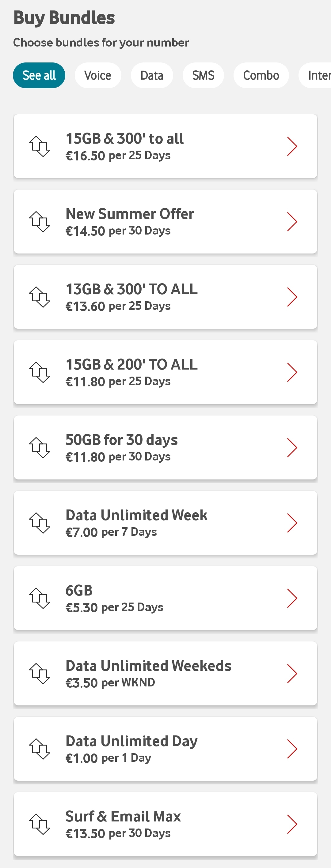This screenshot has height=868, width=331.
Task: Click the arrows icon beside Data Unlimited Week
Action: tap(40, 523)
